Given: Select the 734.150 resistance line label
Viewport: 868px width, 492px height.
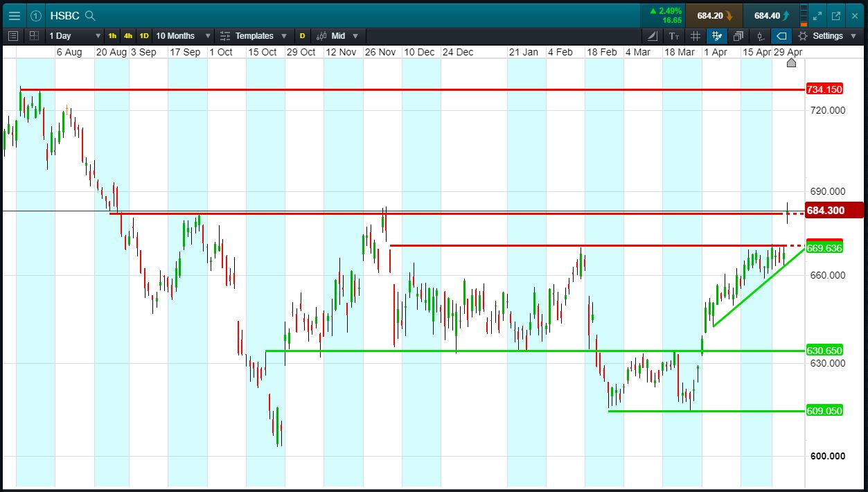Looking at the screenshot, I should (824, 89).
